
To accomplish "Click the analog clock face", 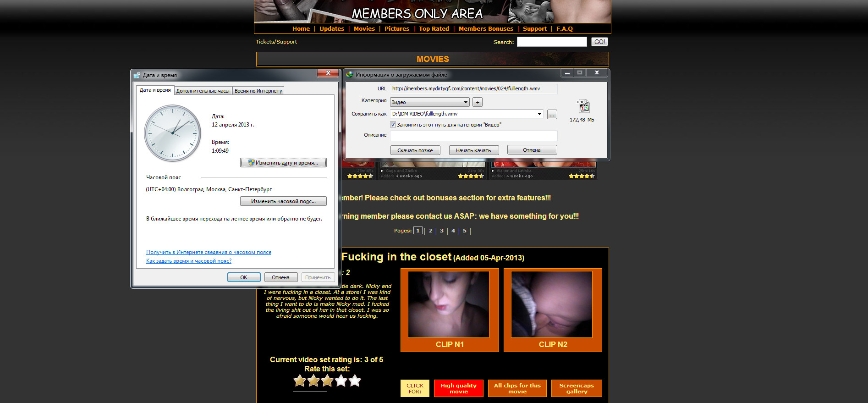I will point(173,133).
